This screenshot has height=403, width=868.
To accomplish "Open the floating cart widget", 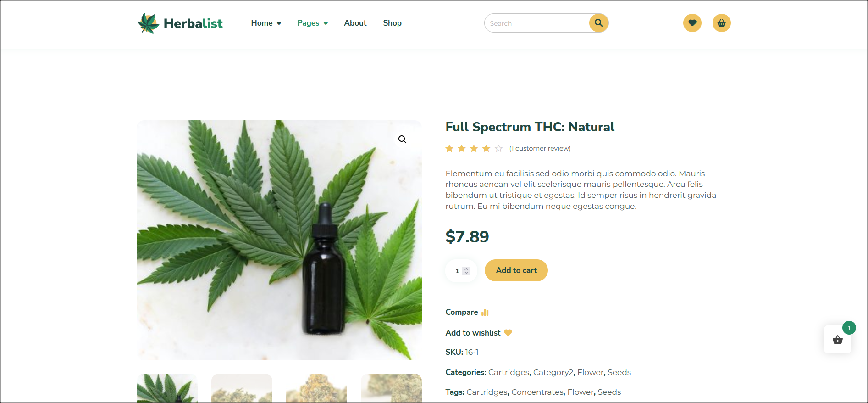I will tap(838, 340).
